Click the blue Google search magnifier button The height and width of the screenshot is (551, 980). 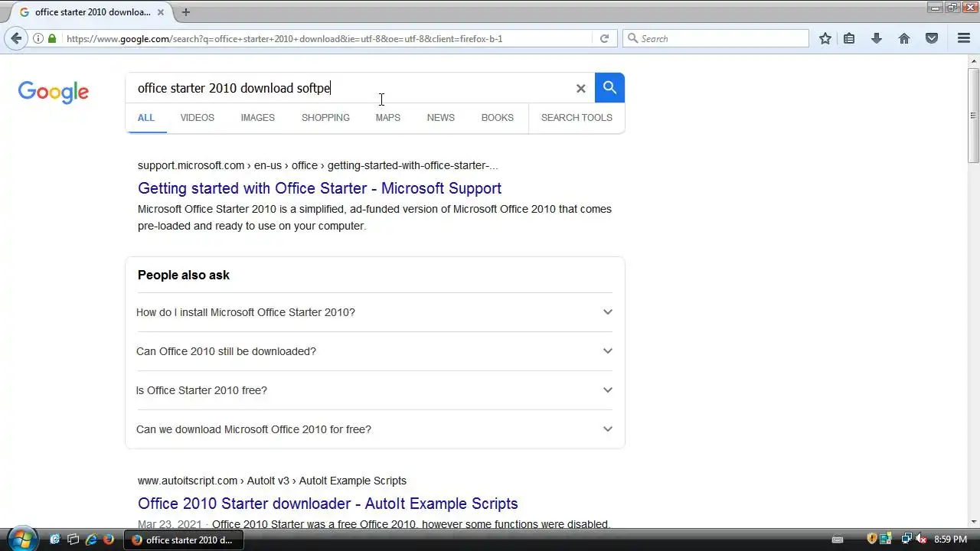[x=609, y=87]
